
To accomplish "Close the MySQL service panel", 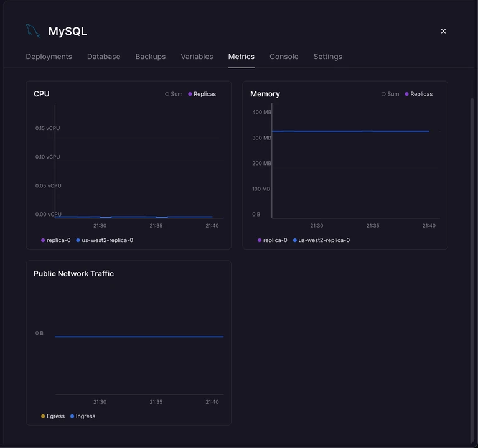I will tap(443, 31).
